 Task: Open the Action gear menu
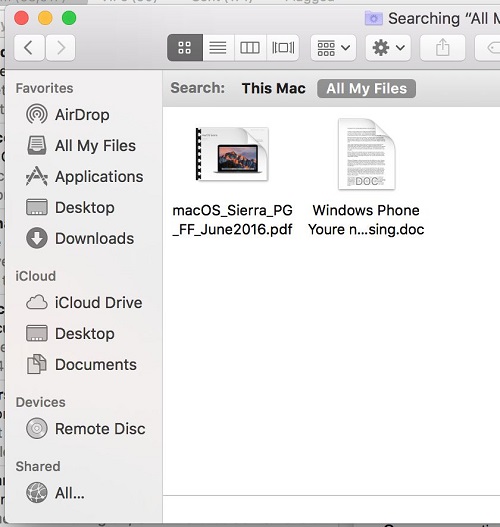[x=388, y=48]
